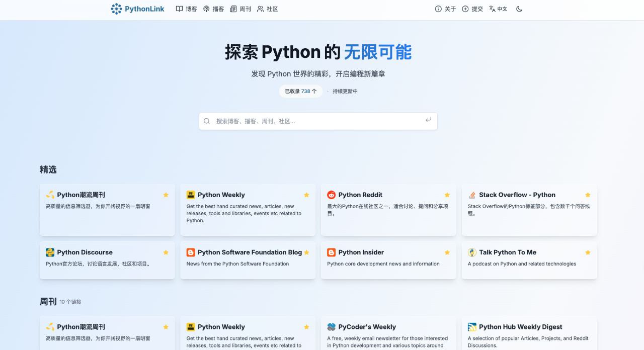Click star on Python Discourse card

[166, 252]
